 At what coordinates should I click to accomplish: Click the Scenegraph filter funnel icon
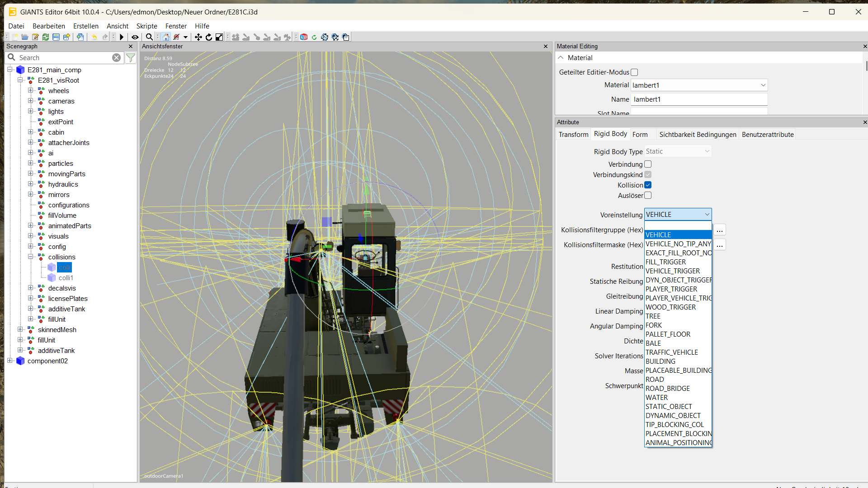tap(131, 58)
